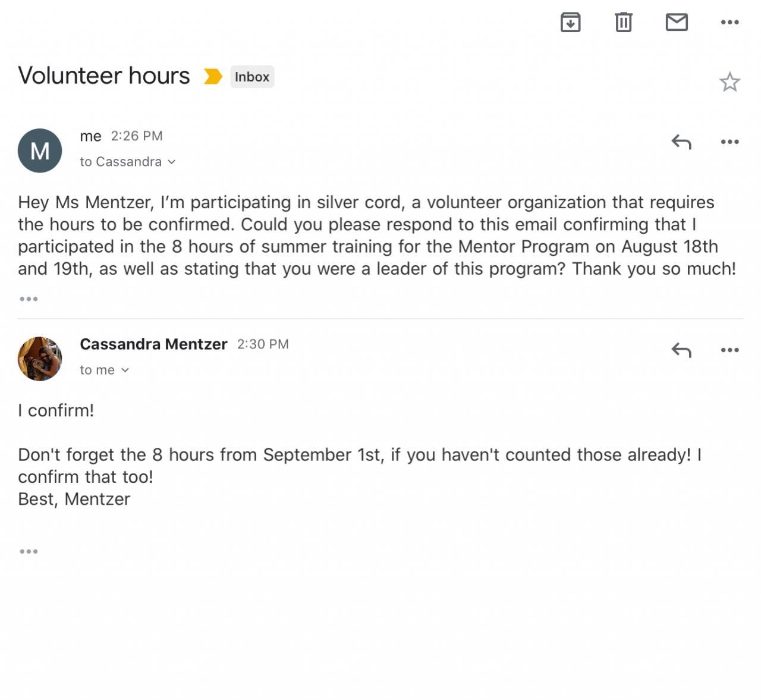Screen dimensions: 761x700
Task: Open top toolbar more options menu
Action: click(x=729, y=23)
